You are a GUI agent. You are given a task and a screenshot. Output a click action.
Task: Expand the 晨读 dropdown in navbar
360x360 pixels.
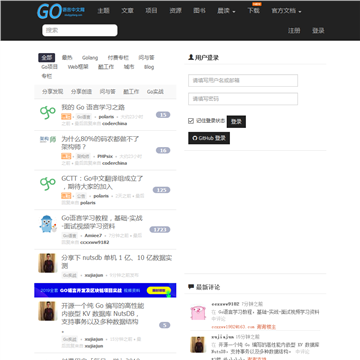pos(226,11)
